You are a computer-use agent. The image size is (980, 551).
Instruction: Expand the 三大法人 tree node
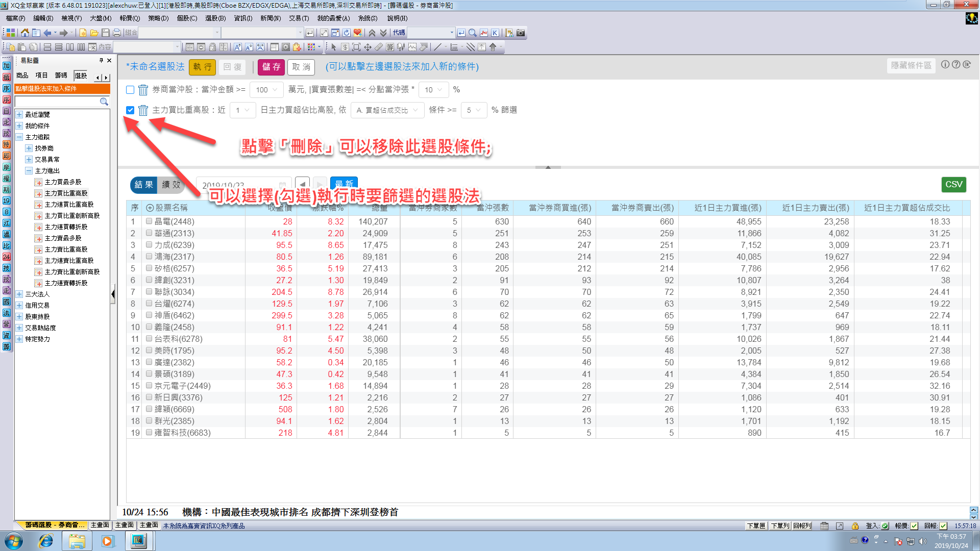coord(19,294)
